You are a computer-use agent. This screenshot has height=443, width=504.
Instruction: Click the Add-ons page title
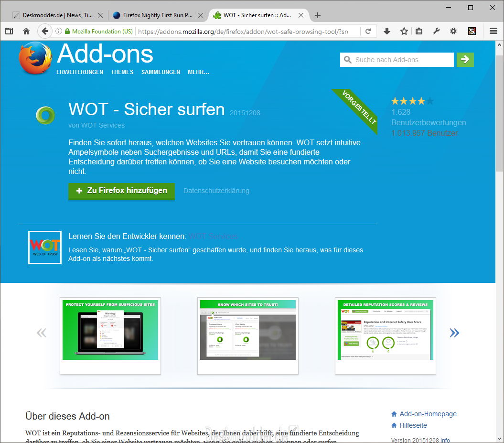click(105, 54)
